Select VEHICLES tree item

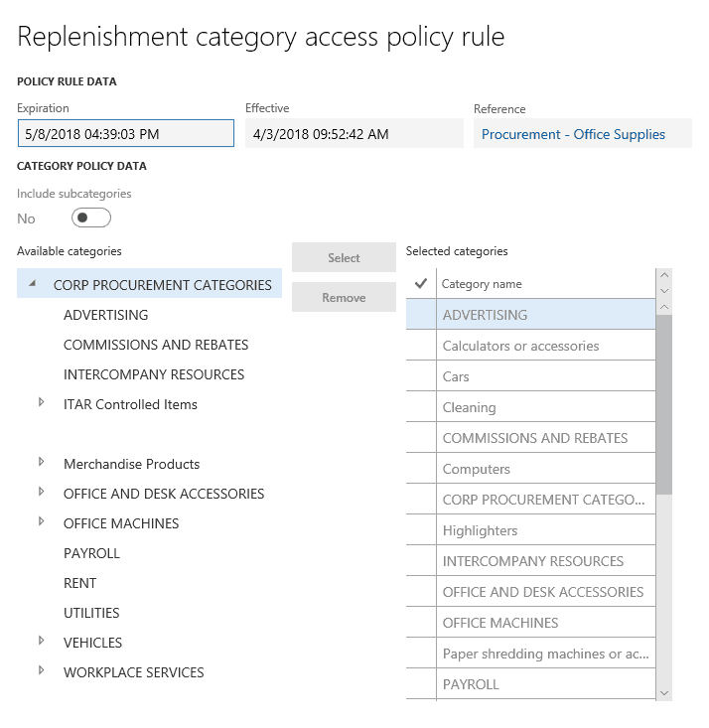click(93, 643)
